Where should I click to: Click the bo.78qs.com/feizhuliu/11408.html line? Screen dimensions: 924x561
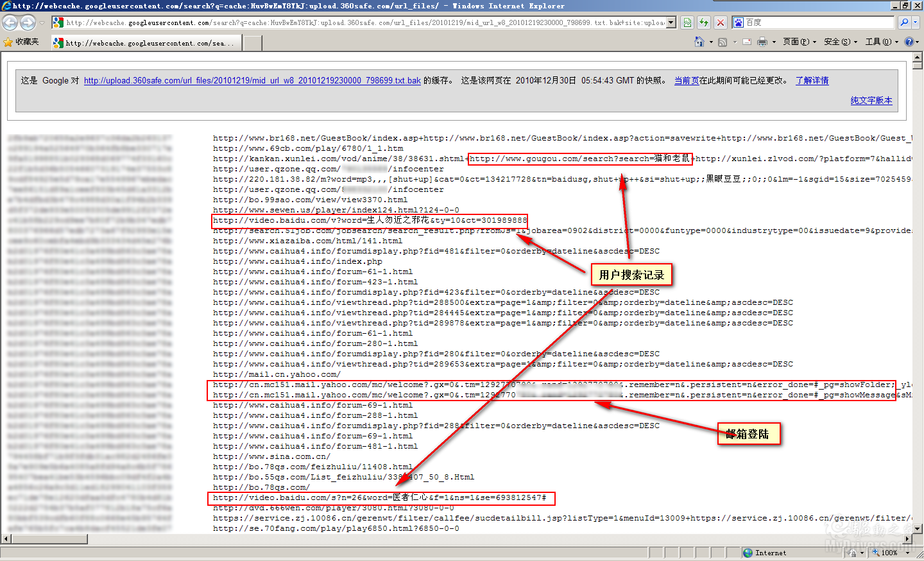tap(312, 467)
